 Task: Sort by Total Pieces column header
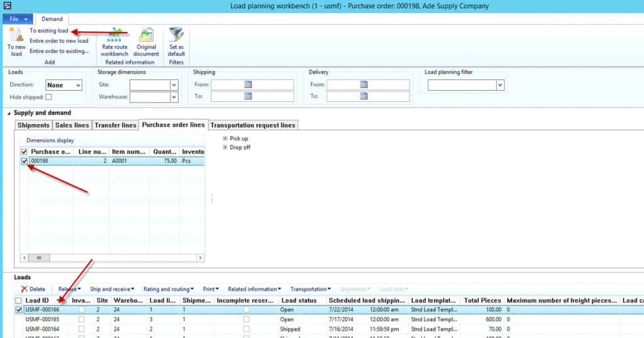pyautogui.click(x=482, y=301)
